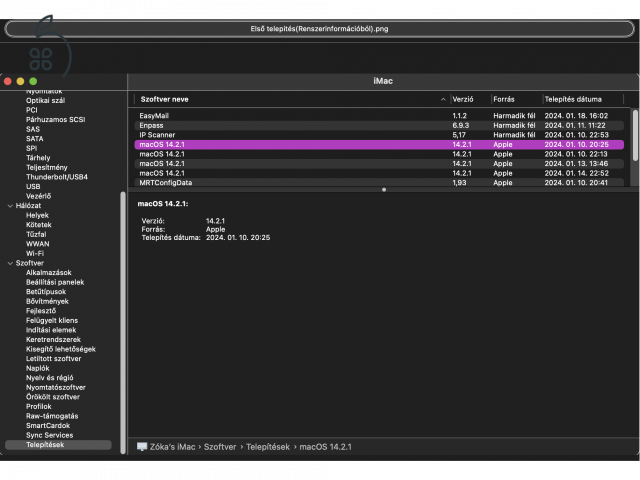Select Profilok in sidebar
640x480 pixels.
pos(38,407)
